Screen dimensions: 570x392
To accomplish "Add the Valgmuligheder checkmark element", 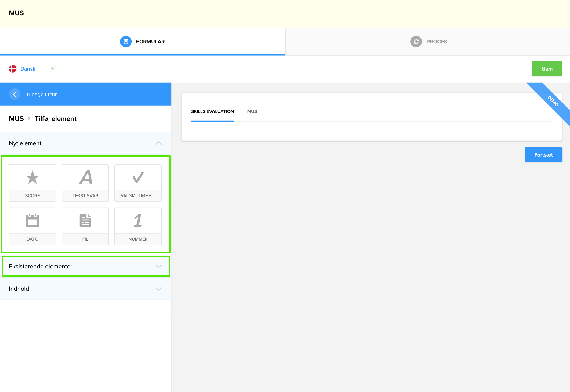I will (138, 183).
